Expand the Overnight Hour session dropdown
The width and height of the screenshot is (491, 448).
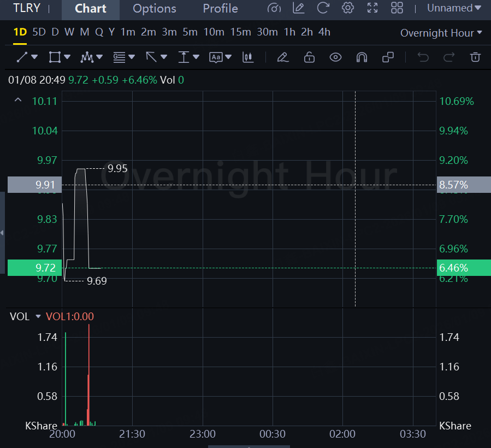point(441,33)
